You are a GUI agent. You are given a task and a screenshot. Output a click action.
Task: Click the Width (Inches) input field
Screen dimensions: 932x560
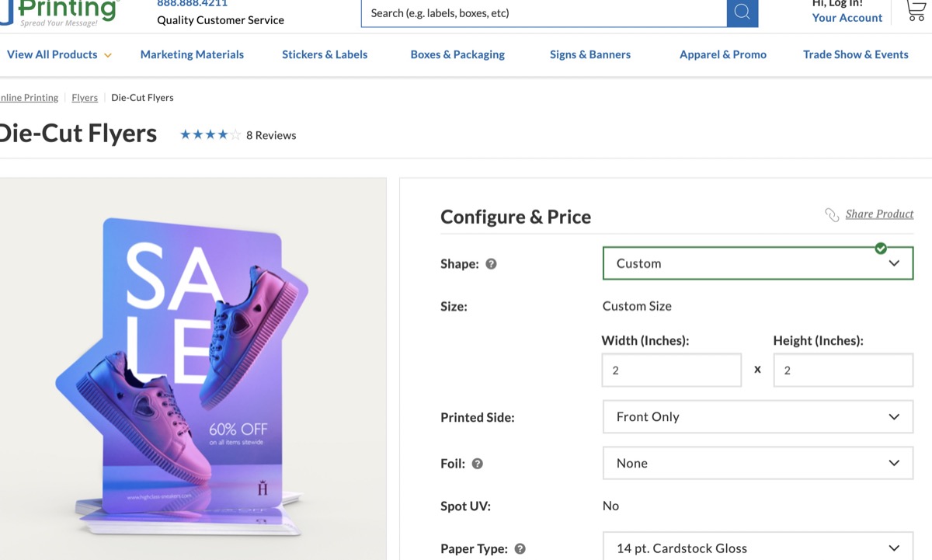click(671, 370)
